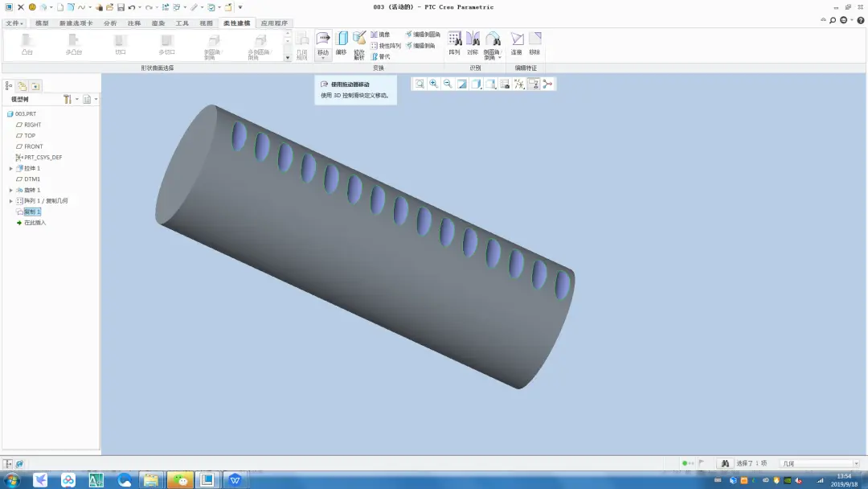Click the save icon in quick access toolbar
This screenshot has height=489, width=868.
tap(121, 7)
